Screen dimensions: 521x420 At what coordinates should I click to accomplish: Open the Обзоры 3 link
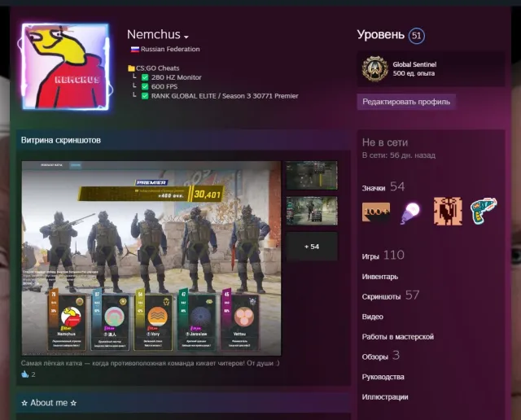pos(380,356)
